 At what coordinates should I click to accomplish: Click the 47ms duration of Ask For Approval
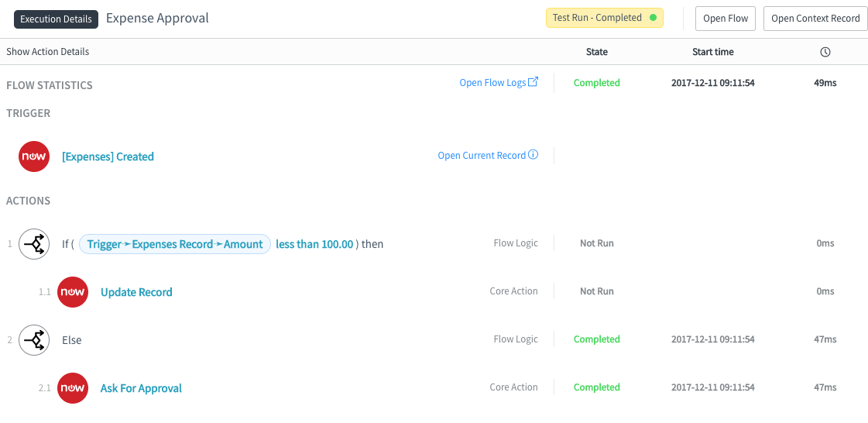pyautogui.click(x=825, y=387)
